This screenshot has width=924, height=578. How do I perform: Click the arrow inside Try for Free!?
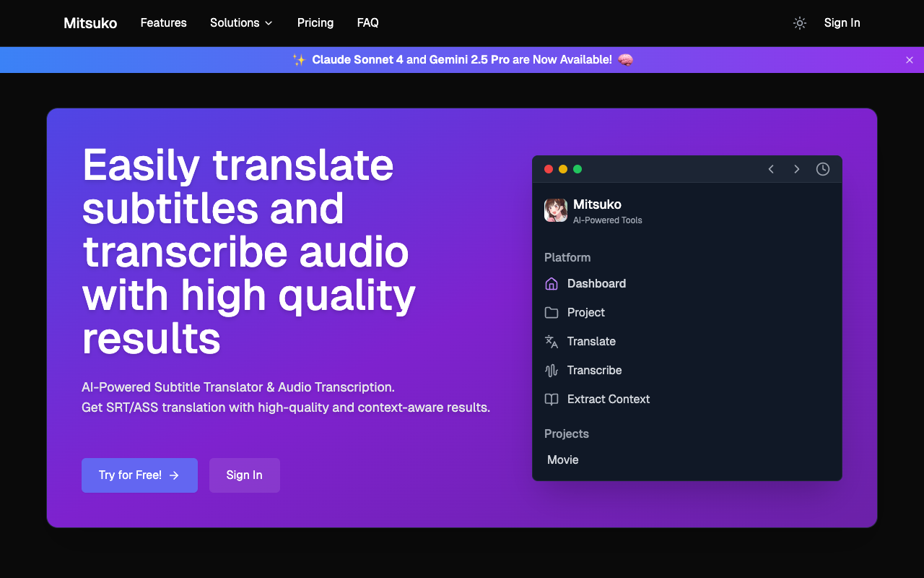point(174,475)
